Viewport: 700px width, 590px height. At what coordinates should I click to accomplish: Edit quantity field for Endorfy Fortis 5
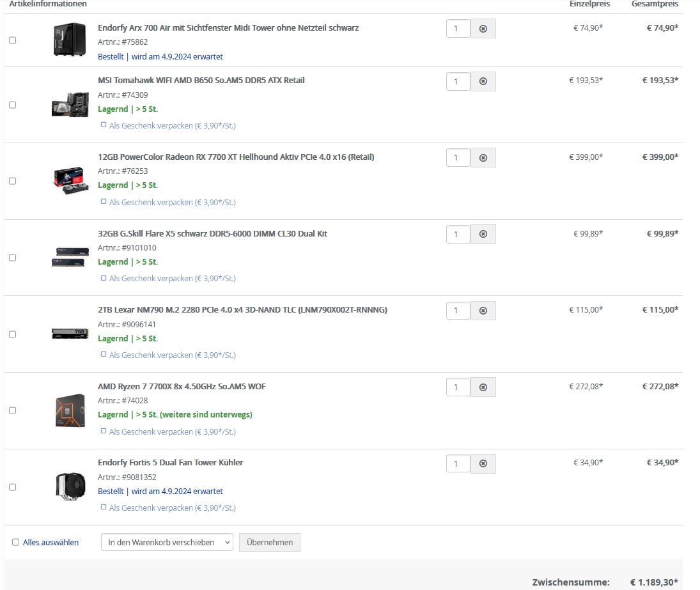(458, 463)
